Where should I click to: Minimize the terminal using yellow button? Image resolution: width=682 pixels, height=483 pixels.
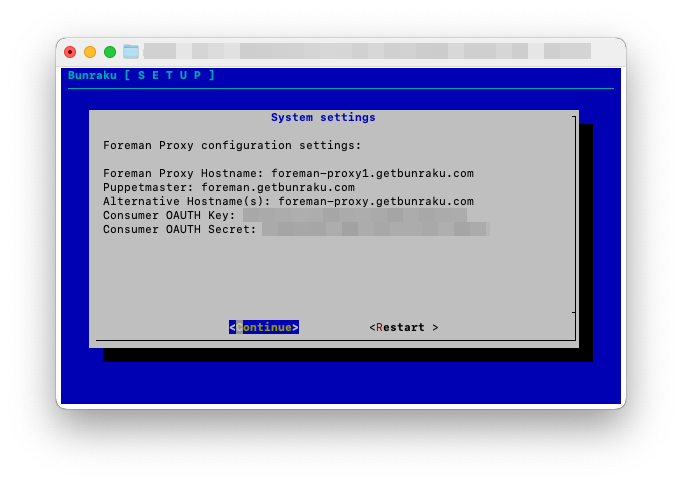click(90, 52)
